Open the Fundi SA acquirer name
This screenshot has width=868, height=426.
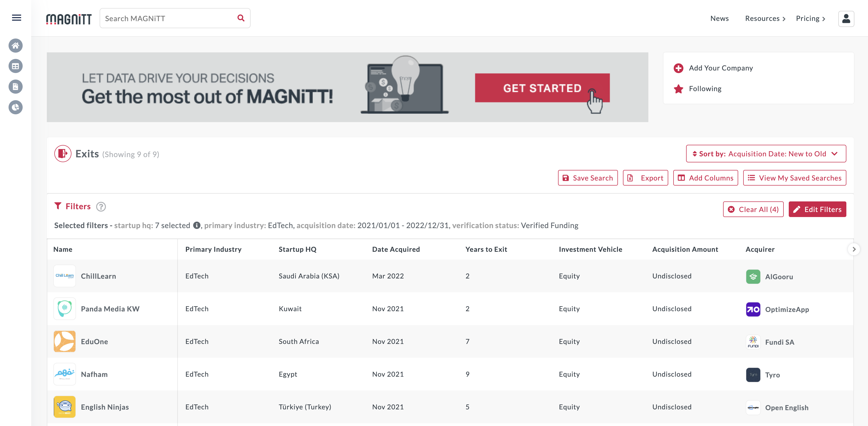click(x=779, y=342)
